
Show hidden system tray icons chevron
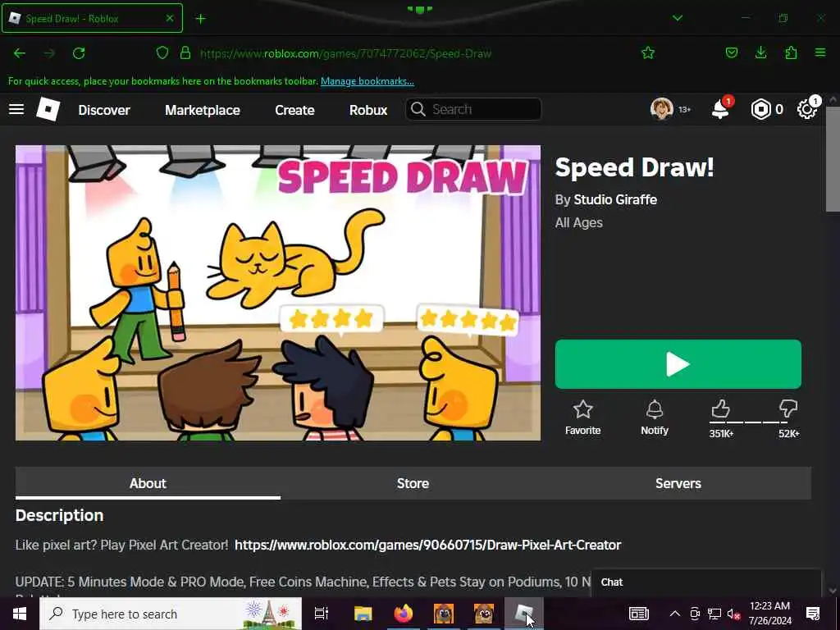(x=675, y=614)
